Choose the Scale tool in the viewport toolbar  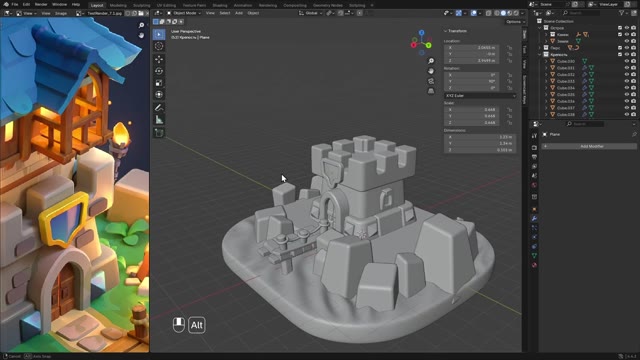(x=159, y=83)
